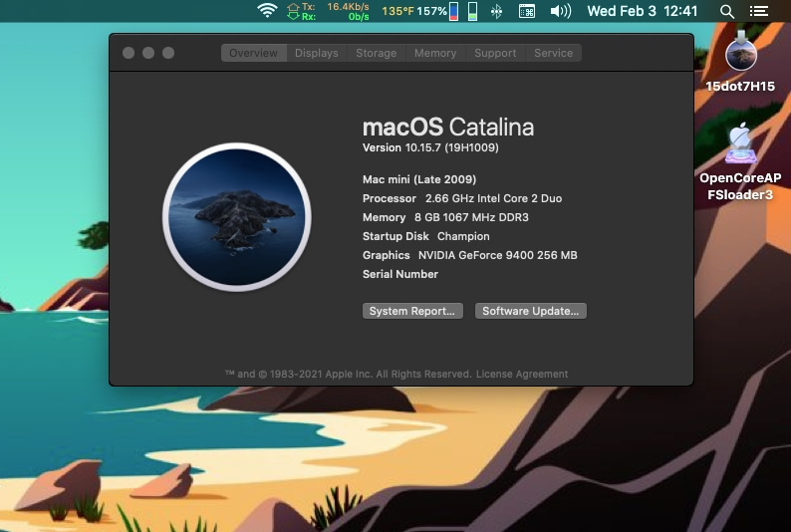Open Spotlight search
This screenshot has width=791, height=532.
pyautogui.click(x=726, y=11)
